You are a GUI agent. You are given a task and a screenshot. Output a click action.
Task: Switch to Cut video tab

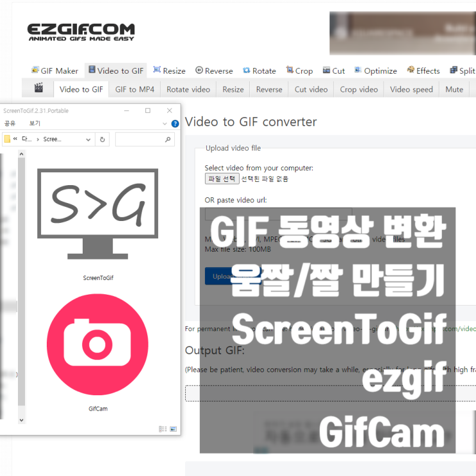pos(311,89)
